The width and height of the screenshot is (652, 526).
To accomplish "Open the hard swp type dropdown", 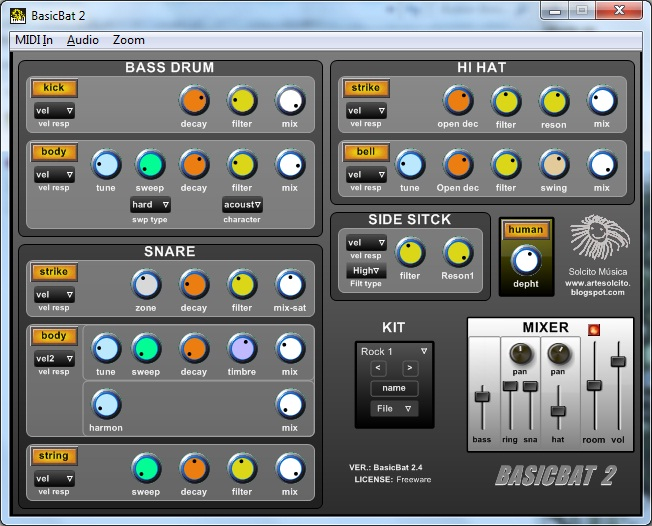I will coord(150,205).
